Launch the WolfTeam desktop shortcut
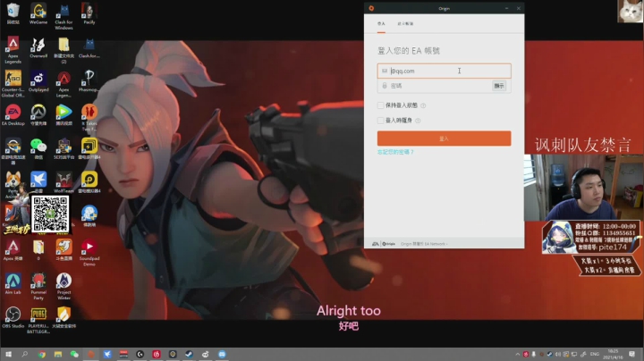 (64, 181)
